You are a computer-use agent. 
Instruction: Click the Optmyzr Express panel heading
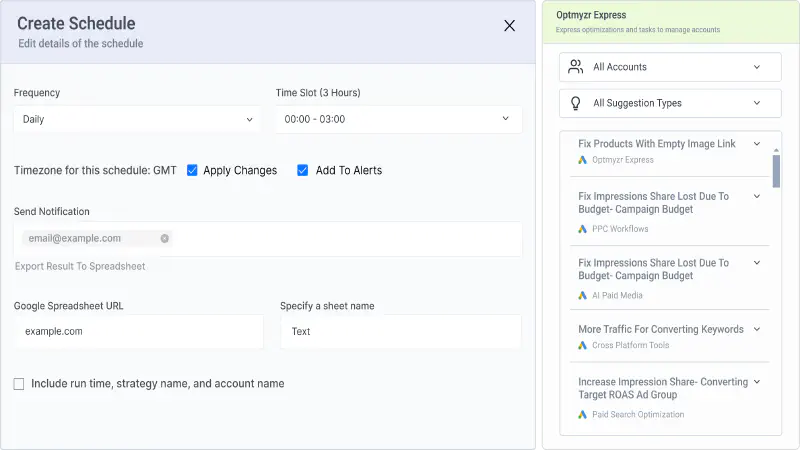pyautogui.click(x=591, y=15)
